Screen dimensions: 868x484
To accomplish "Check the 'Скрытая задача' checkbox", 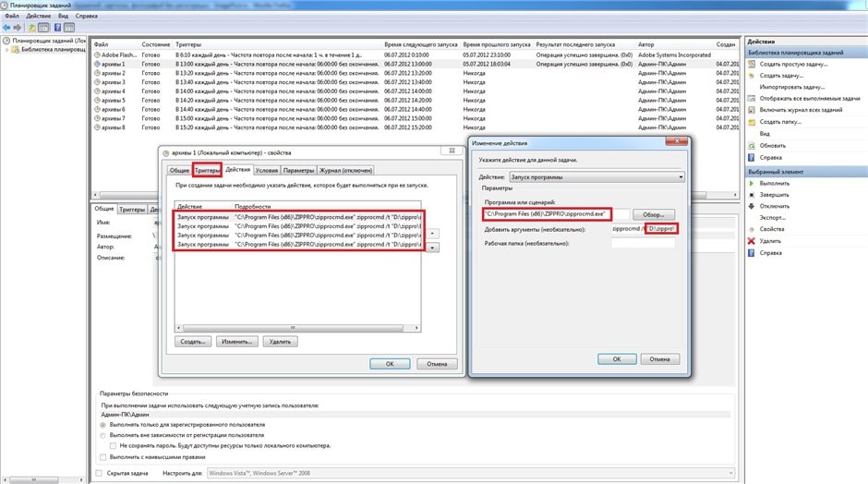I will pyautogui.click(x=100, y=473).
